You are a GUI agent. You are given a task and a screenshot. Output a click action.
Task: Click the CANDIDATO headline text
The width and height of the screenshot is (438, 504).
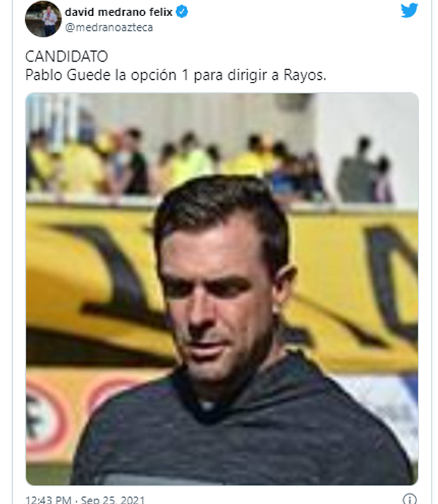(x=66, y=57)
